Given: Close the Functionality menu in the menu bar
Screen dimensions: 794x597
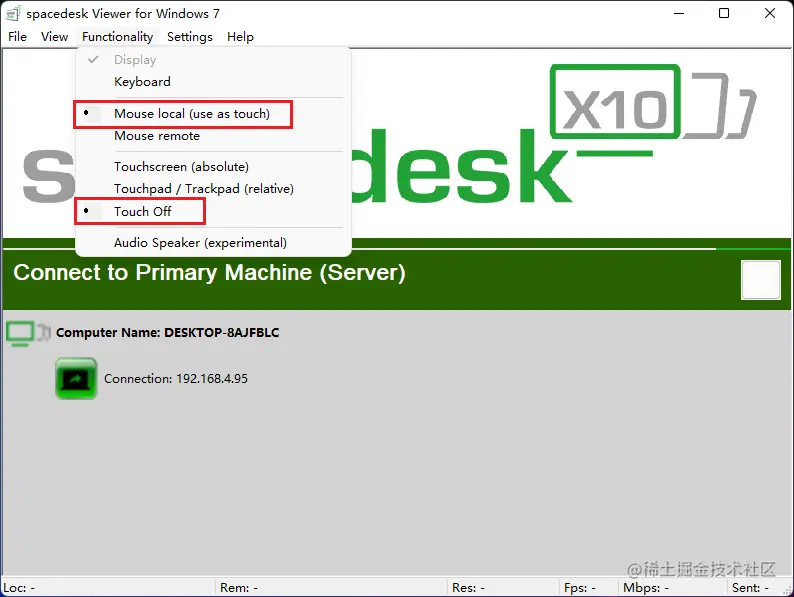Looking at the screenshot, I should coord(117,36).
